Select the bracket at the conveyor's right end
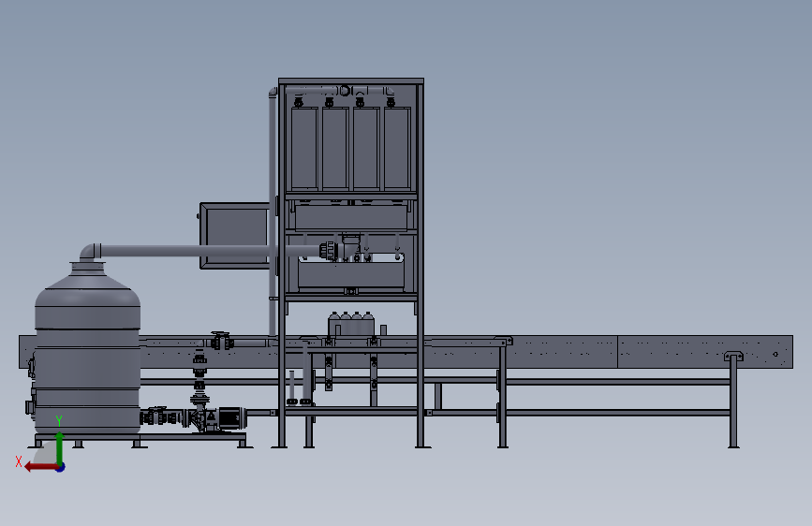Image resolution: width=812 pixels, height=526 pixels. [733, 357]
